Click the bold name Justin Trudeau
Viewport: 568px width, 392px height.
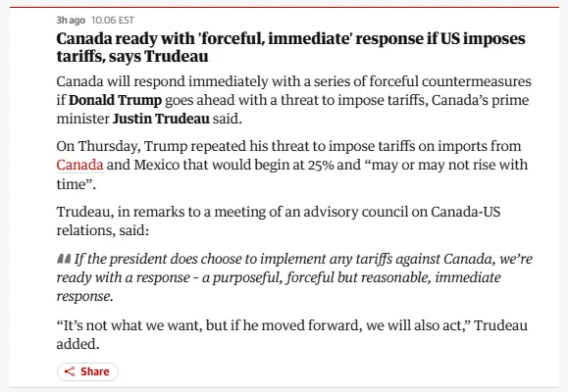161,120
